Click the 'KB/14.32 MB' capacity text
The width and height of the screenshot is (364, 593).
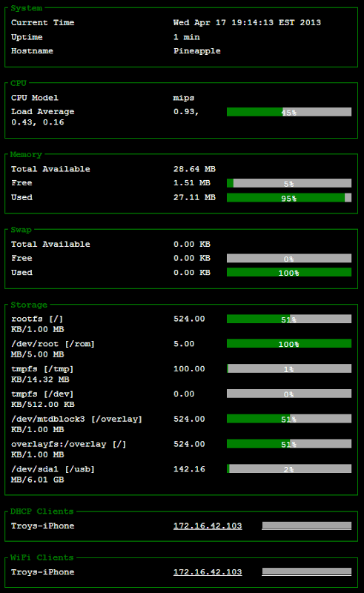coord(40,380)
